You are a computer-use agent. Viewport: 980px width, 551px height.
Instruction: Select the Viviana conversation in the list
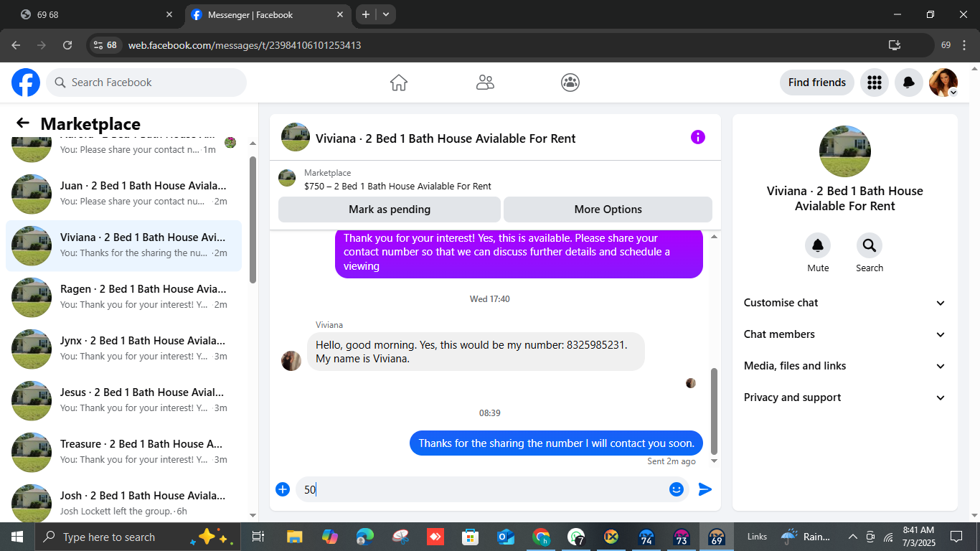click(123, 245)
